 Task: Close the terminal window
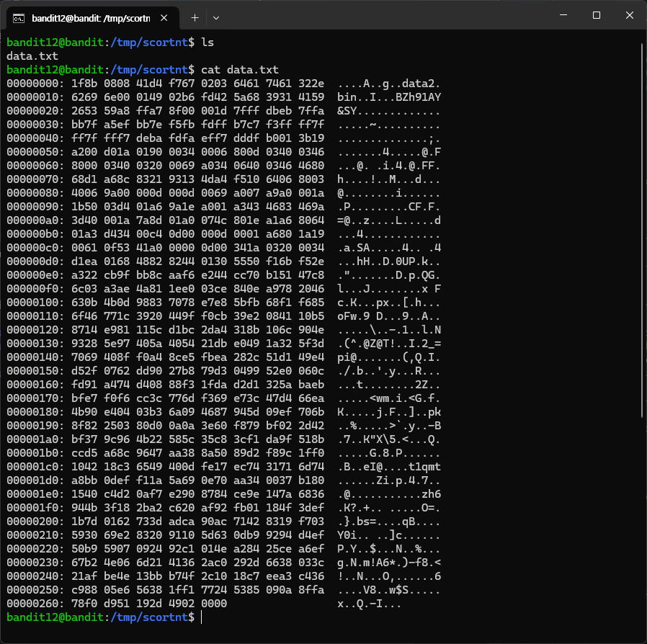pos(629,15)
